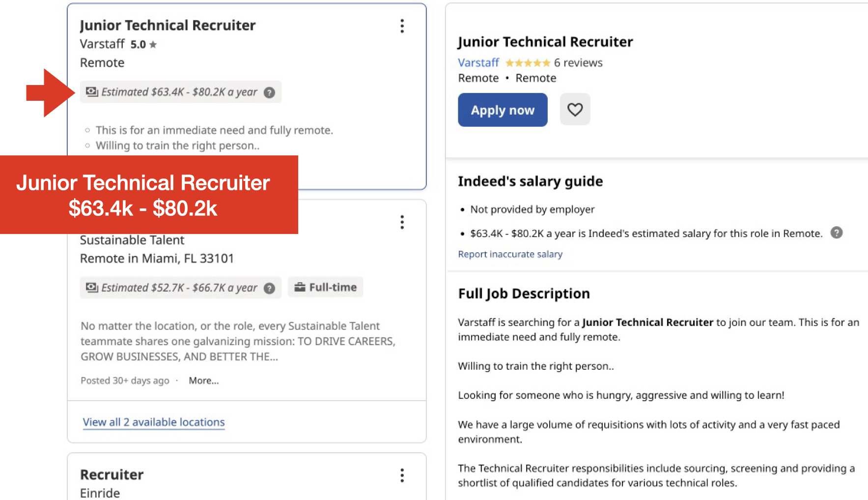Click Varstaff 5.0 star rating in job card
Viewport: 868px width, 500px height.
pyautogui.click(x=143, y=44)
